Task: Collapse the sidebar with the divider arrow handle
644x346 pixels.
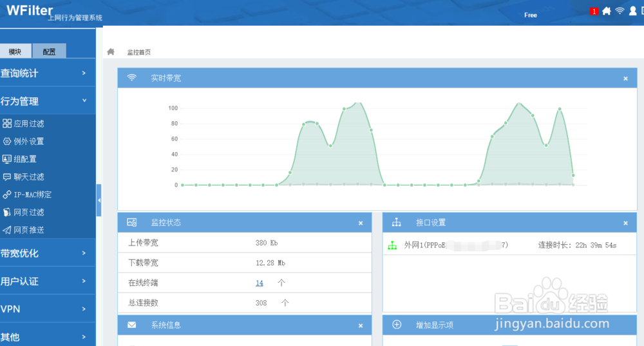Action: click(x=99, y=200)
